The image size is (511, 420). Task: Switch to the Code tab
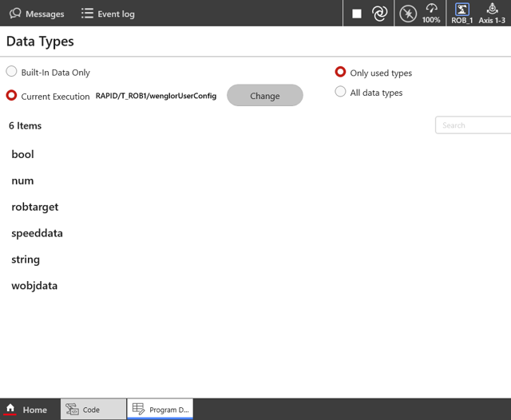93,410
